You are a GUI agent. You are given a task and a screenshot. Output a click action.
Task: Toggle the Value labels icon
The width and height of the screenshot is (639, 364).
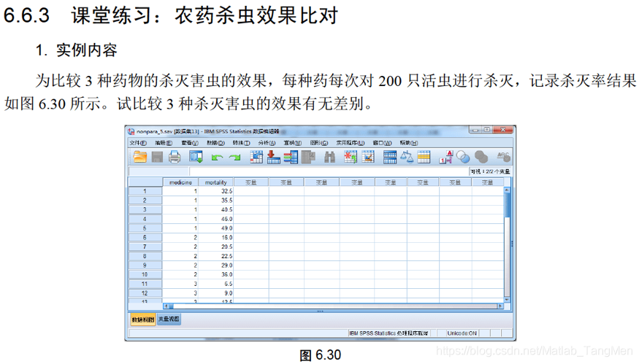(445, 157)
